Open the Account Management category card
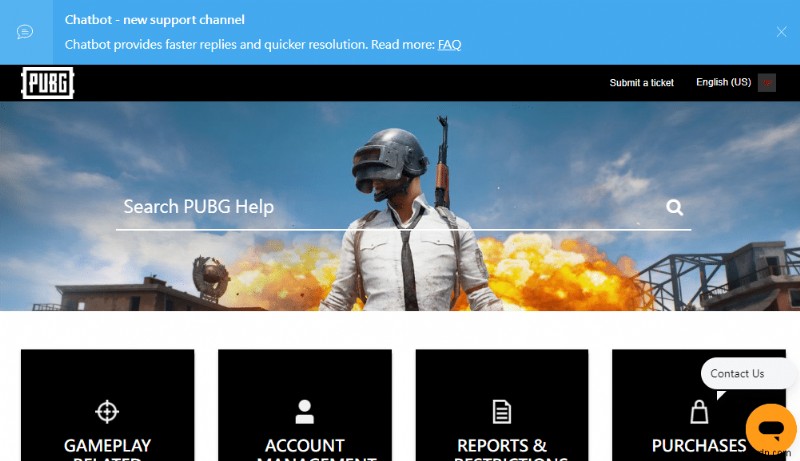This screenshot has width=800, height=461. tap(305, 405)
